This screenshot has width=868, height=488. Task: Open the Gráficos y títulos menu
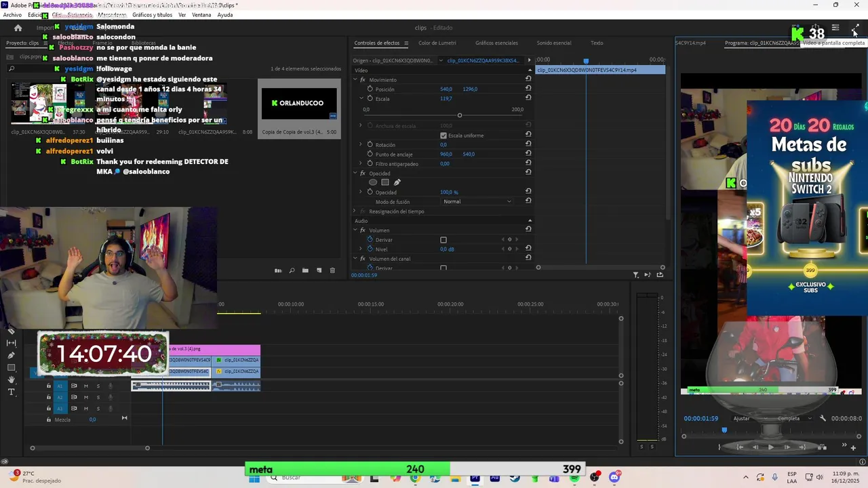click(152, 15)
